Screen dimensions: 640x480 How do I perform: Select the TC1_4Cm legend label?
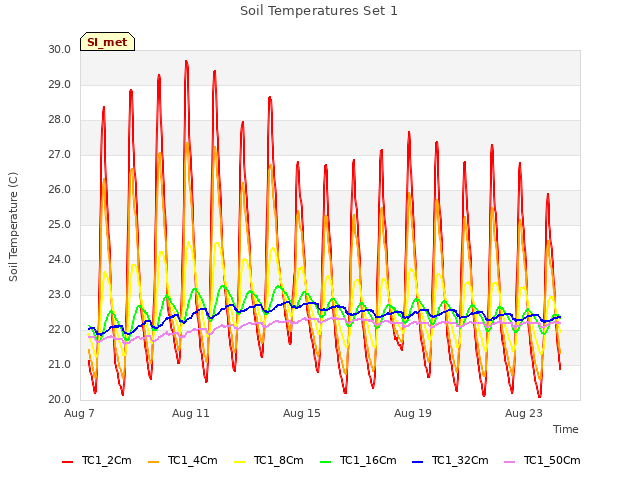[x=193, y=461]
